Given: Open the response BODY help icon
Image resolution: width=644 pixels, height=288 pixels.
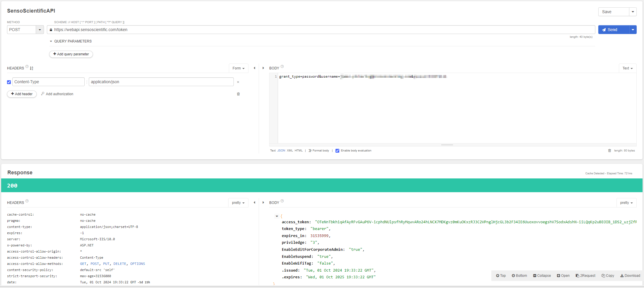Looking at the screenshot, I should [282, 201].
